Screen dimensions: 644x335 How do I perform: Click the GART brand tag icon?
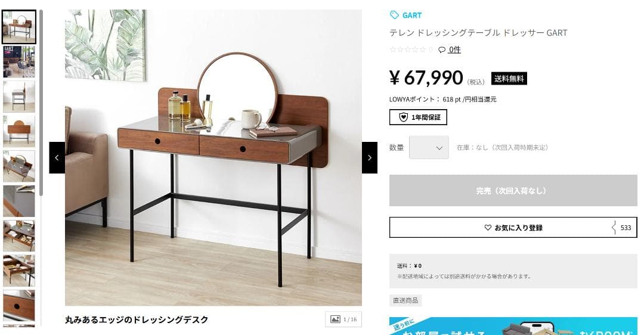pos(394,15)
